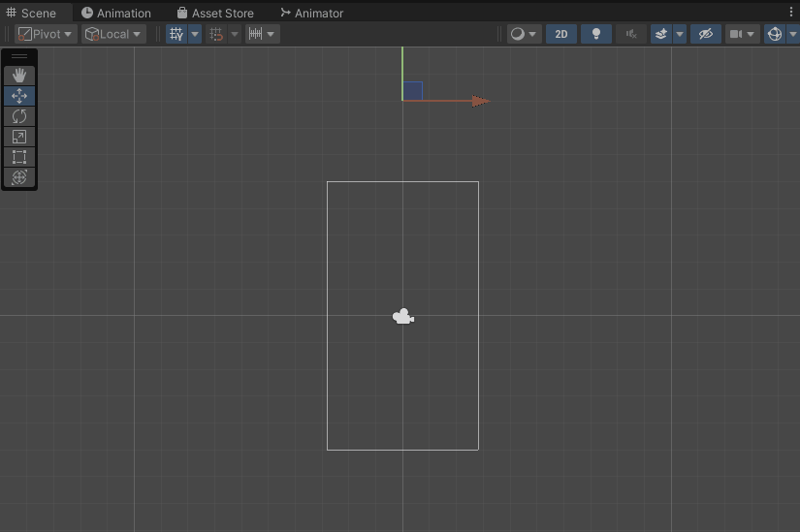Toggle the Gizmos button

(x=775, y=34)
